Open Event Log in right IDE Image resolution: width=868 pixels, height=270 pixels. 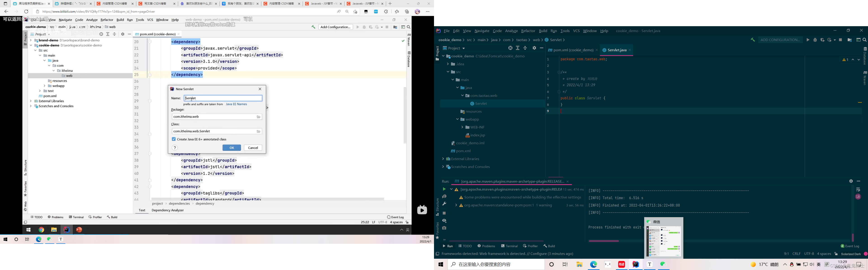coord(850,246)
